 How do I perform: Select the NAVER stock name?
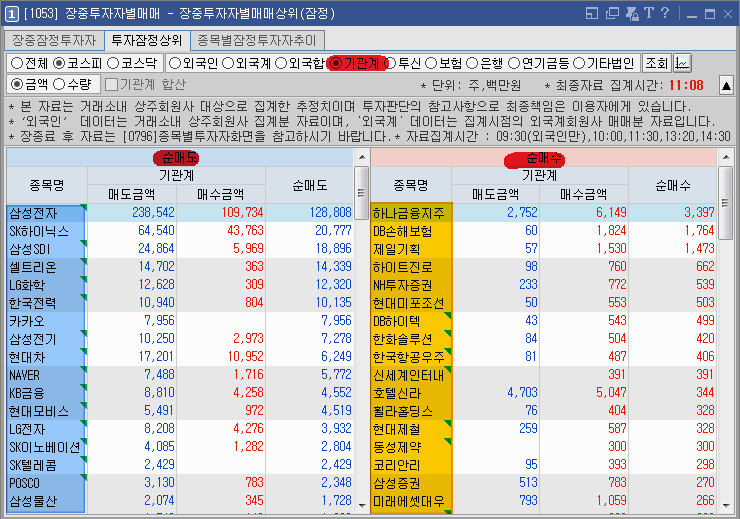coord(24,375)
